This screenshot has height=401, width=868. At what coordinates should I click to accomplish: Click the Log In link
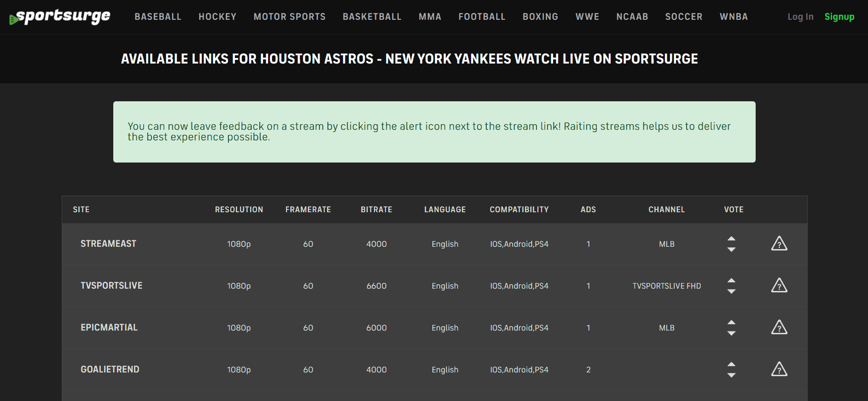pos(800,17)
